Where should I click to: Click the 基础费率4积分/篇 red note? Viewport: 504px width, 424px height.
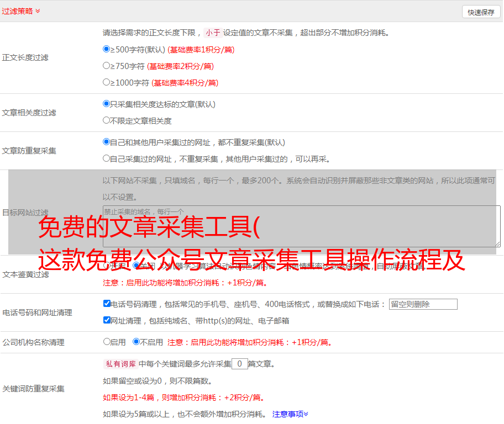point(185,83)
